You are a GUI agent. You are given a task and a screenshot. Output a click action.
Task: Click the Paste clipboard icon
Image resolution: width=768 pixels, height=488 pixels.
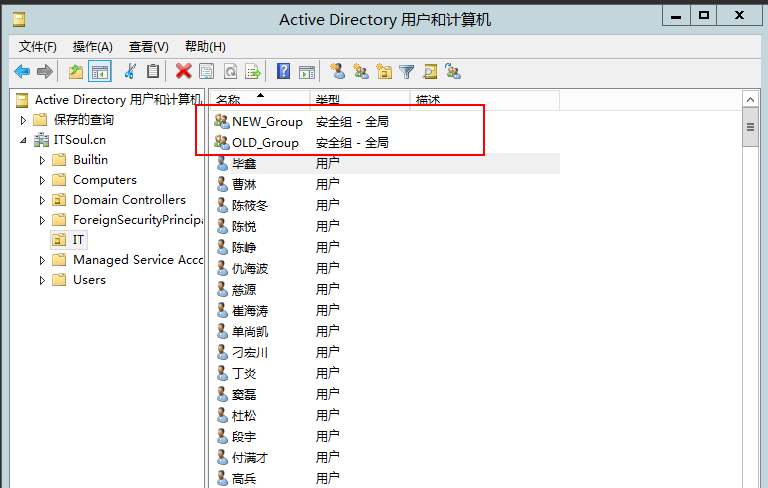point(153,72)
